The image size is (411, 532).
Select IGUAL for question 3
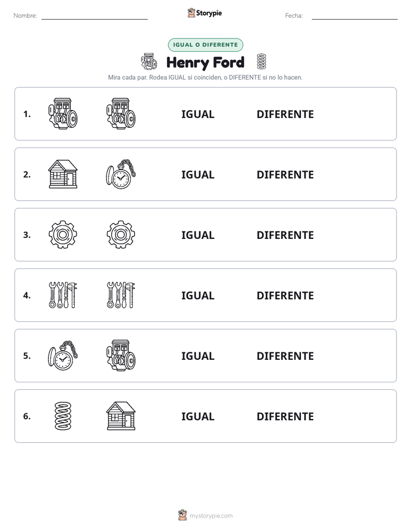[197, 235]
